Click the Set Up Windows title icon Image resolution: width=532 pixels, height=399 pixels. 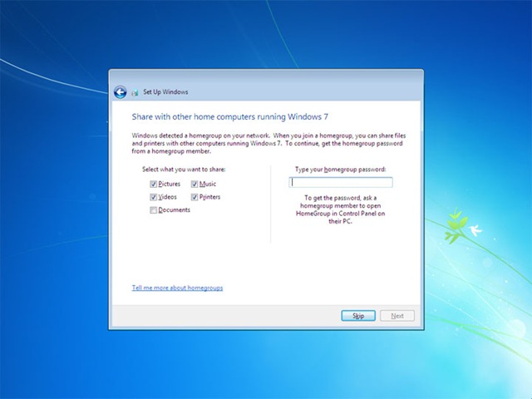coord(135,92)
